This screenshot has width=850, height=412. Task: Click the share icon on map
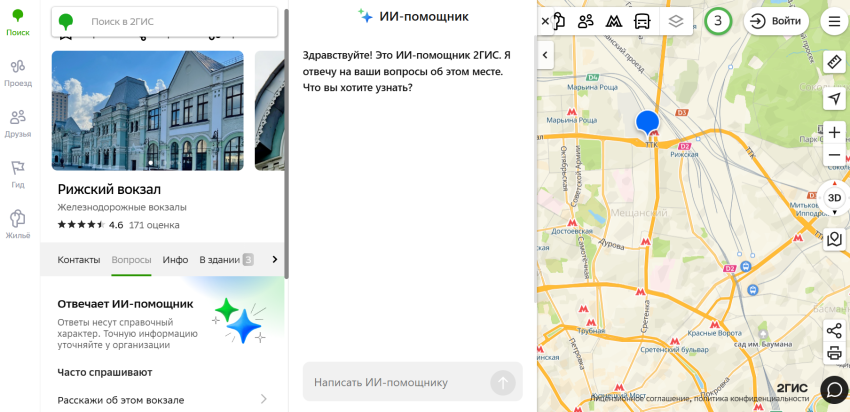[834, 330]
